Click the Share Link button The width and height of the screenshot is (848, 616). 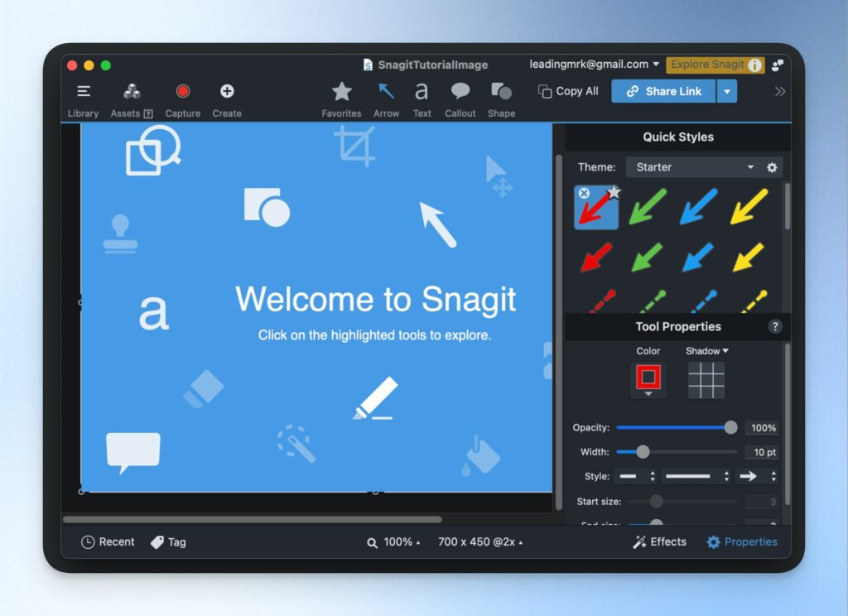click(x=663, y=91)
